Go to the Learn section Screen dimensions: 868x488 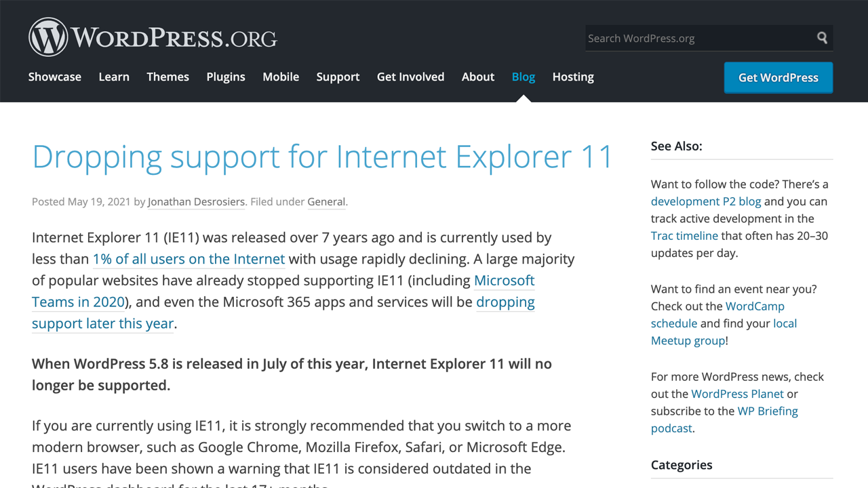point(114,77)
